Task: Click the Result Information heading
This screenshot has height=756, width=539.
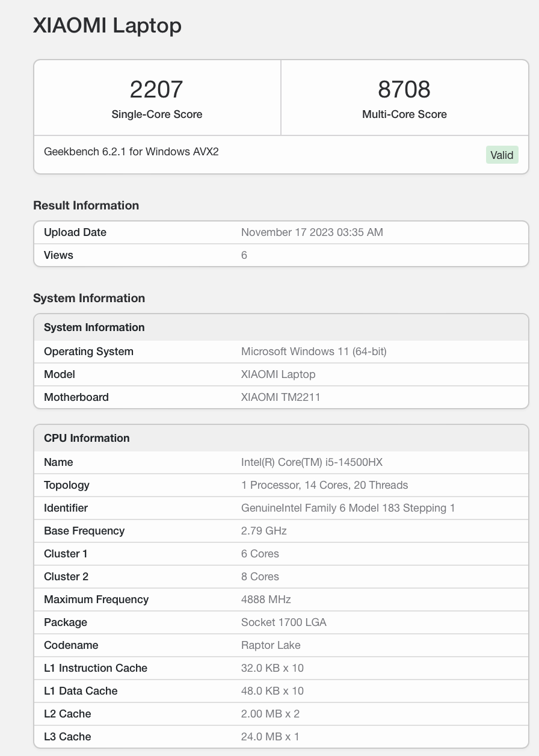Action: (x=86, y=205)
